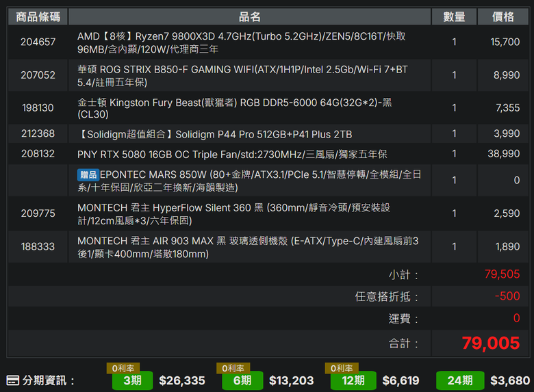Click the Kingston Fury Beast DDR5-6000 name
Image resolution: width=534 pixels, height=392 pixels.
click(234, 108)
